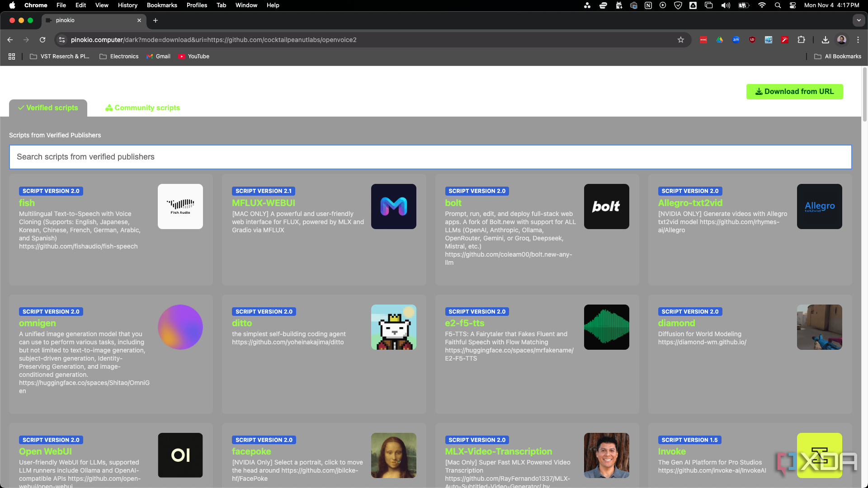
Task: Open the Invoke title link
Action: point(672,452)
